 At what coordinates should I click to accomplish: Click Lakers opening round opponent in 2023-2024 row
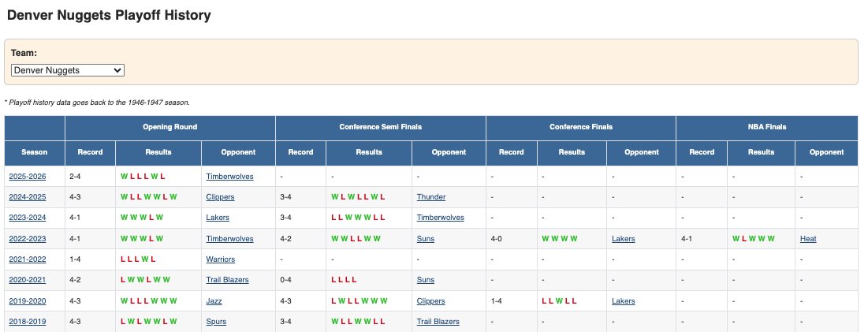point(218,218)
